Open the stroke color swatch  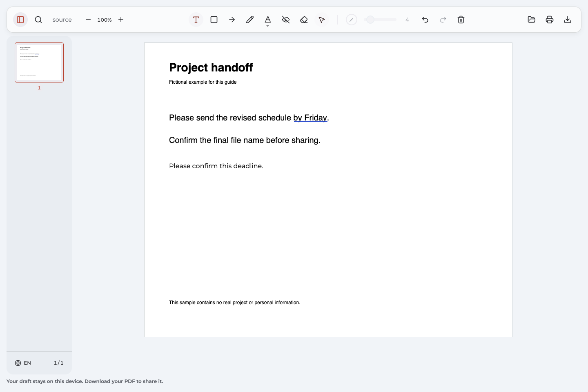[352, 20]
